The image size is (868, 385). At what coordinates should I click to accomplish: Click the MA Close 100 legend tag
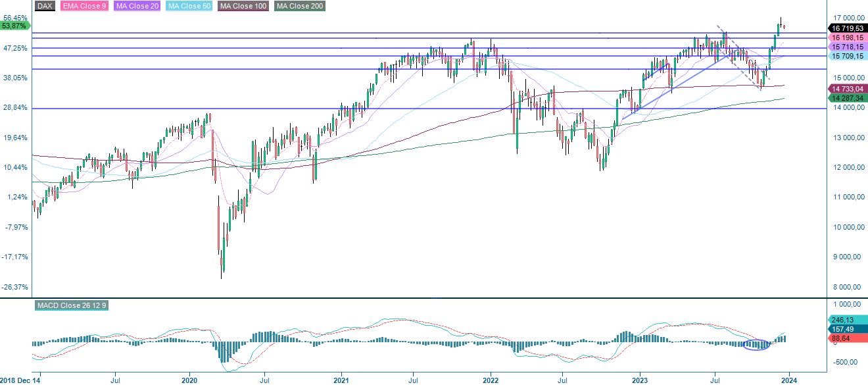[x=242, y=6]
